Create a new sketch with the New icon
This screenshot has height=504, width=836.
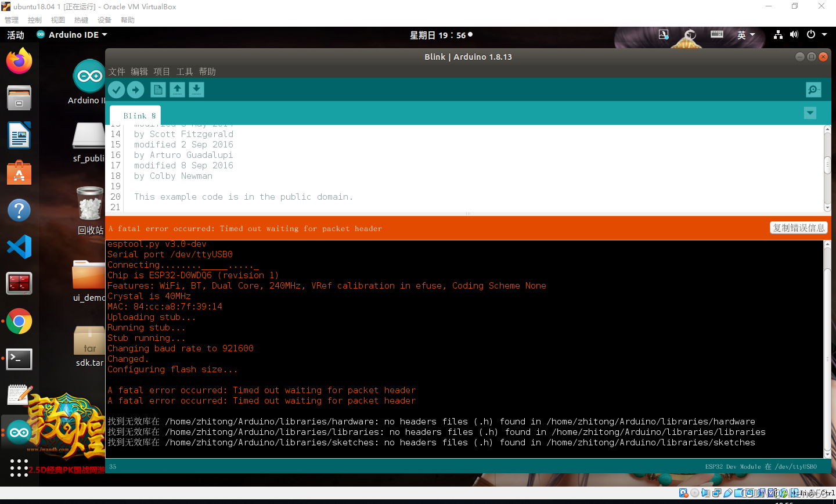[158, 89]
